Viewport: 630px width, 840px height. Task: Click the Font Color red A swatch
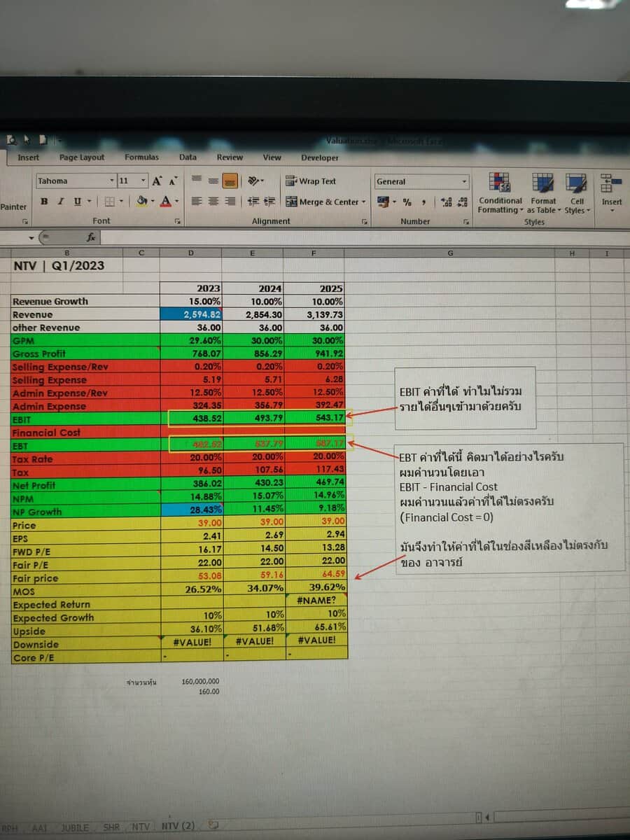[165, 202]
